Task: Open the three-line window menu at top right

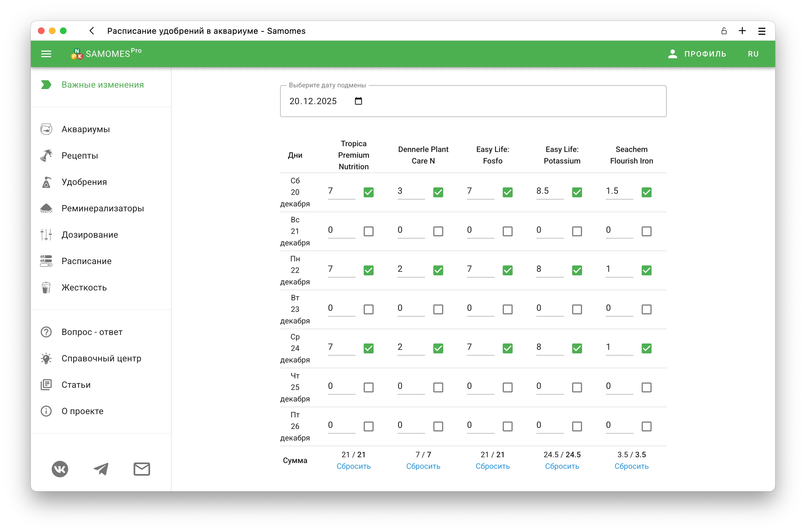Action: click(762, 31)
